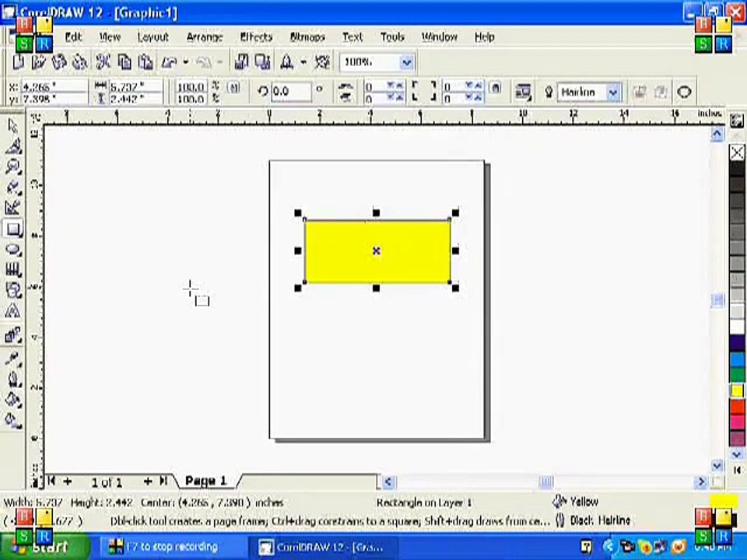Click the no-color X swatch

(737, 152)
